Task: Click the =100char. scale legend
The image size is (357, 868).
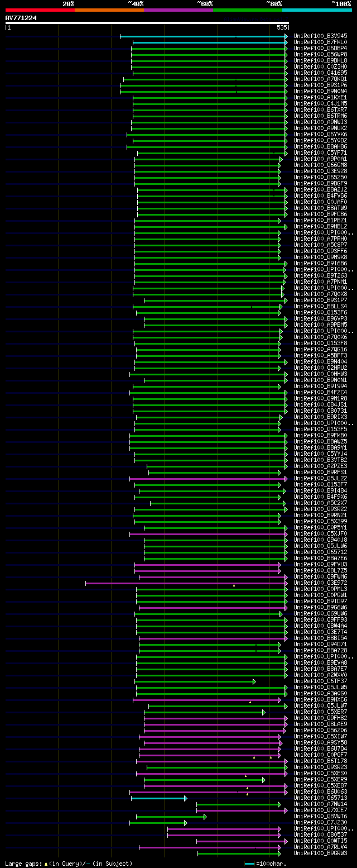Action: coord(266,864)
